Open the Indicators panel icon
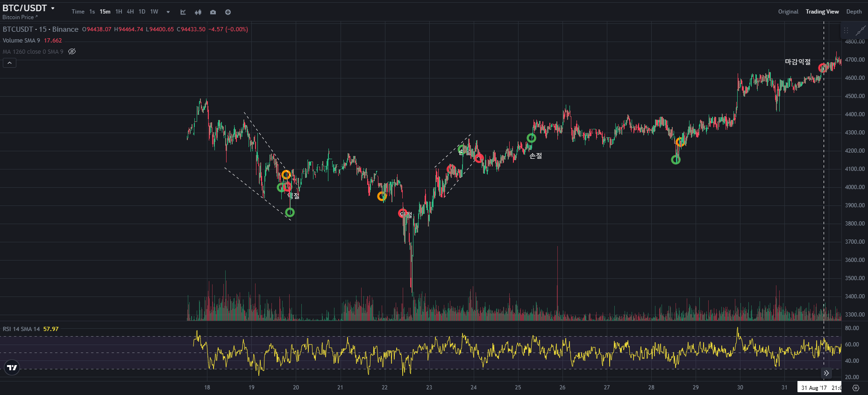The width and height of the screenshot is (868, 395). pos(183,12)
